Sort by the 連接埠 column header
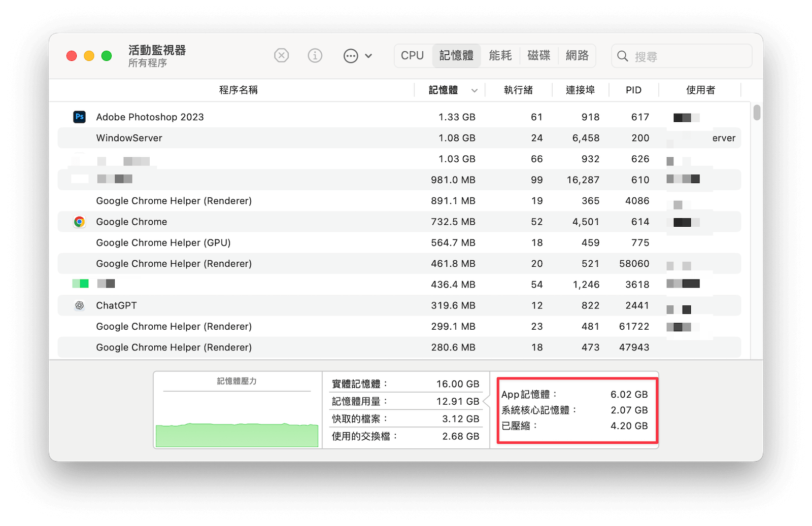The height and width of the screenshot is (526, 812). 580,90
